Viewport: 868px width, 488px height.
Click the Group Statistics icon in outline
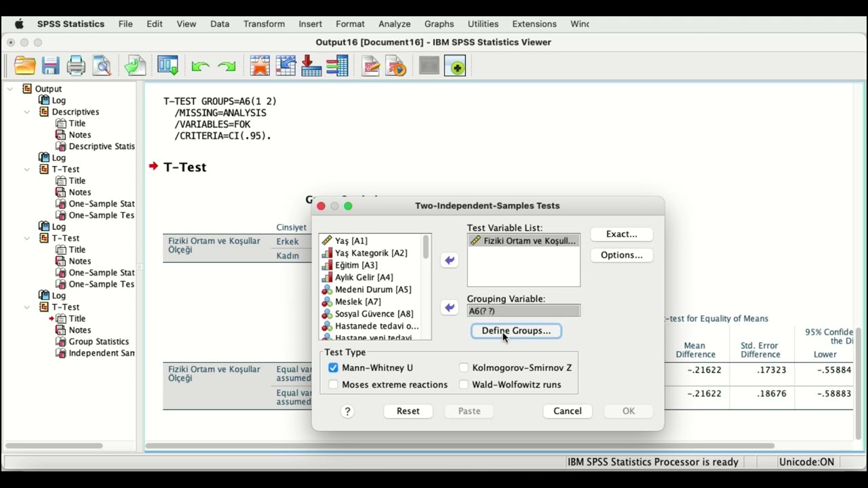[60, 342]
